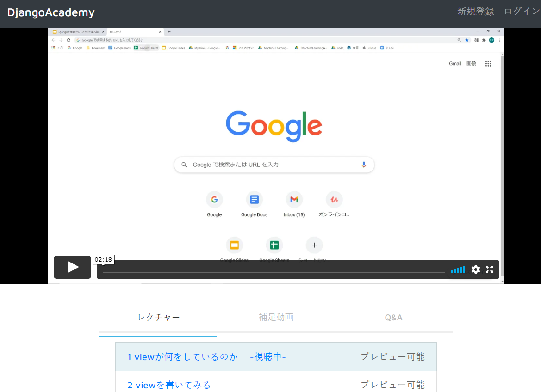
Task: Add a shortcut using the plus icon
Action: pyautogui.click(x=314, y=245)
